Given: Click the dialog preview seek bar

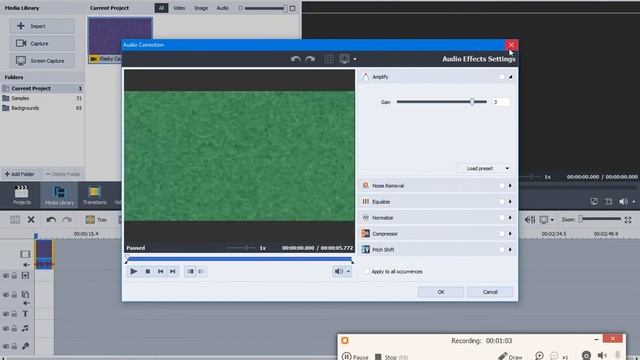Looking at the screenshot, I should (x=239, y=259).
